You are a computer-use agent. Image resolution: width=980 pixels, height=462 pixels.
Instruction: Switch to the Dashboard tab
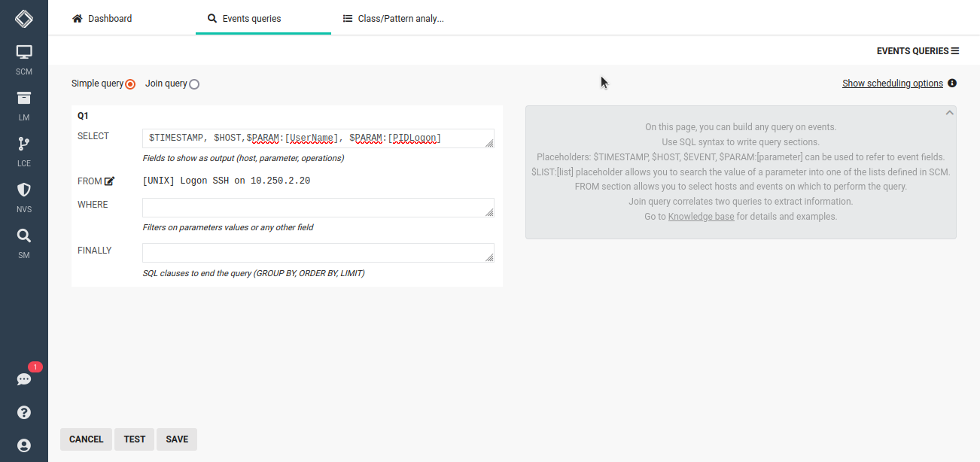click(x=102, y=18)
